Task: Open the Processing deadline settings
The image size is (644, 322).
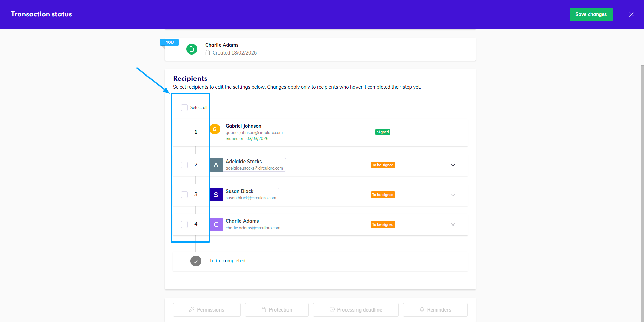Action: click(355, 310)
